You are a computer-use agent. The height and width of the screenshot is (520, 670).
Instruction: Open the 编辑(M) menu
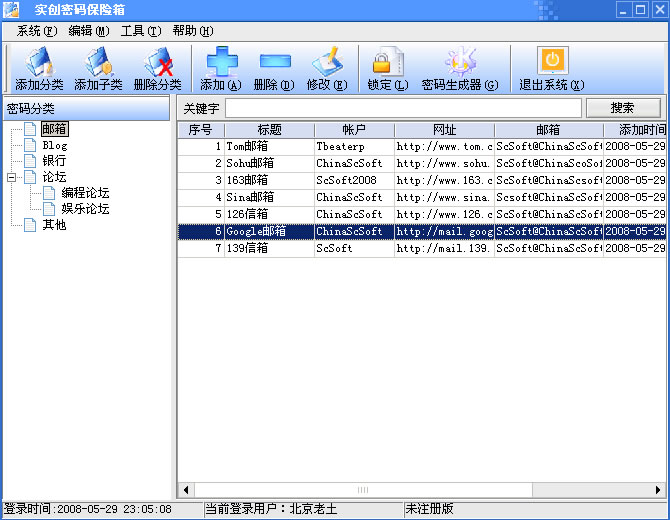(x=89, y=31)
